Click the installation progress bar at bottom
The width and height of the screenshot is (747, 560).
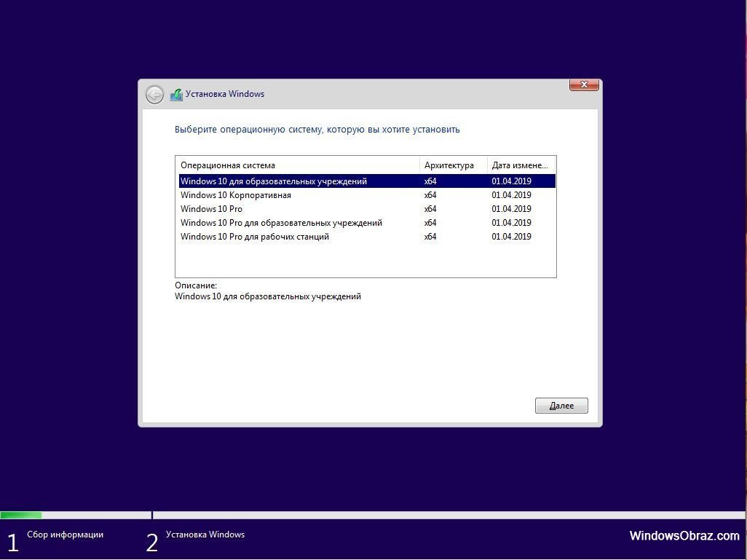click(x=373, y=515)
